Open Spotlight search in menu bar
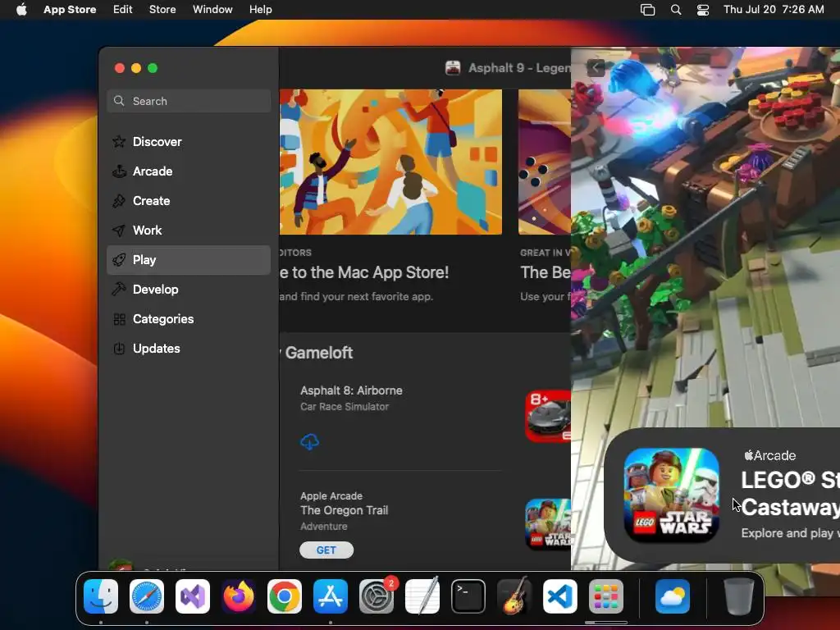The image size is (840, 630). click(x=676, y=10)
